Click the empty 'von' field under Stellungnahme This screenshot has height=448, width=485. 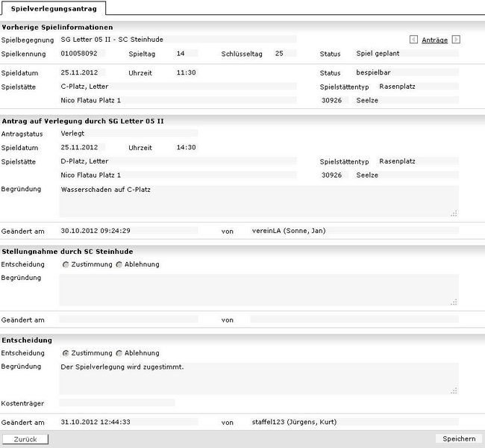[354, 320]
